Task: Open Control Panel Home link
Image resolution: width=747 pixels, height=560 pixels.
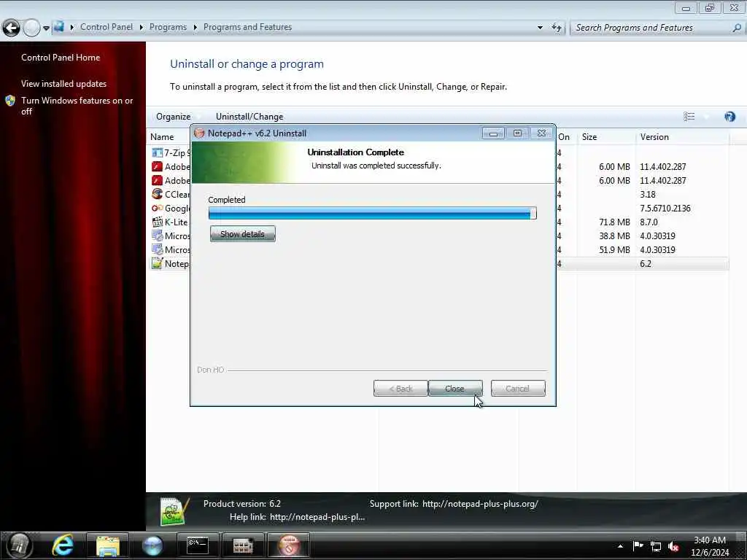Action: point(61,57)
